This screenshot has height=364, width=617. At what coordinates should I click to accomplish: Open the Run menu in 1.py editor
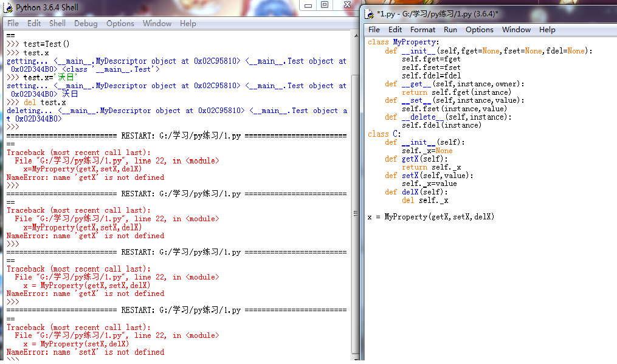(450, 29)
